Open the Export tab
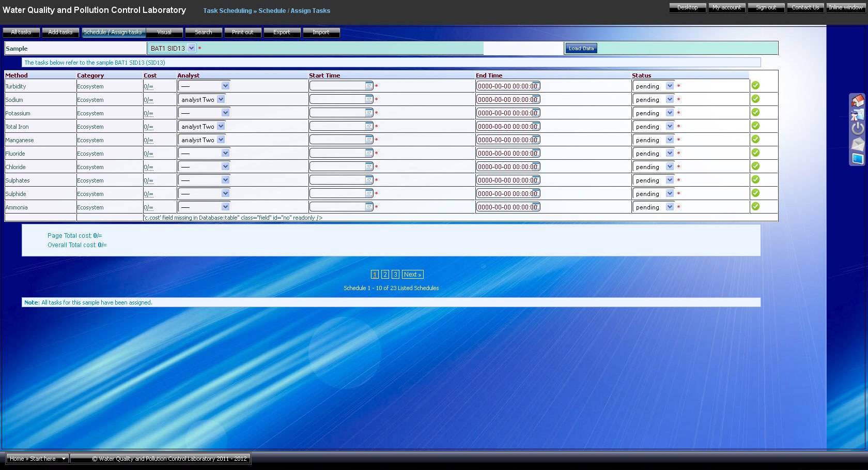The height and width of the screenshot is (470, 868). coord(282,32)
